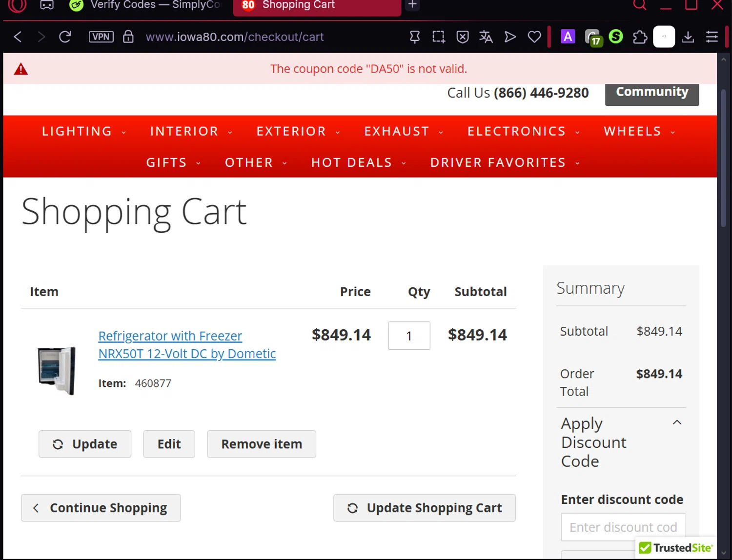The image size is (732, 560).
Task: Expand the Driver Favorites dropdown chevron
Action: pyautogui.click(x=578, y=163)
